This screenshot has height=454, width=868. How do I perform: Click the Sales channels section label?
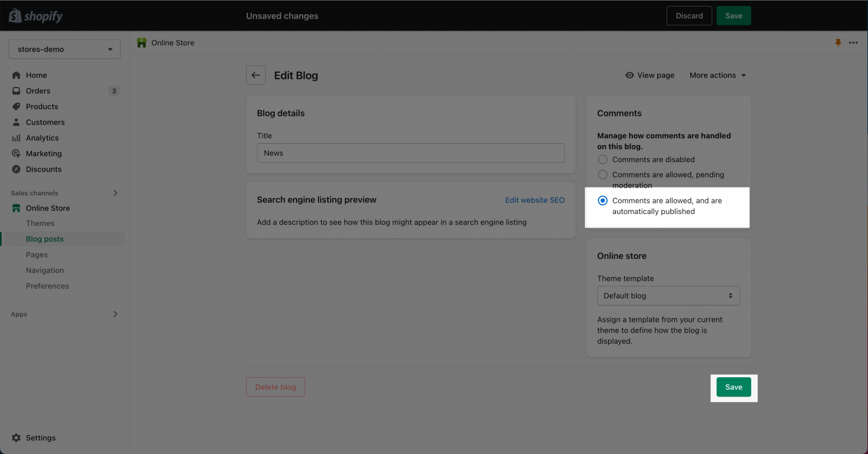pyautogui.click(x=34, y=193)
